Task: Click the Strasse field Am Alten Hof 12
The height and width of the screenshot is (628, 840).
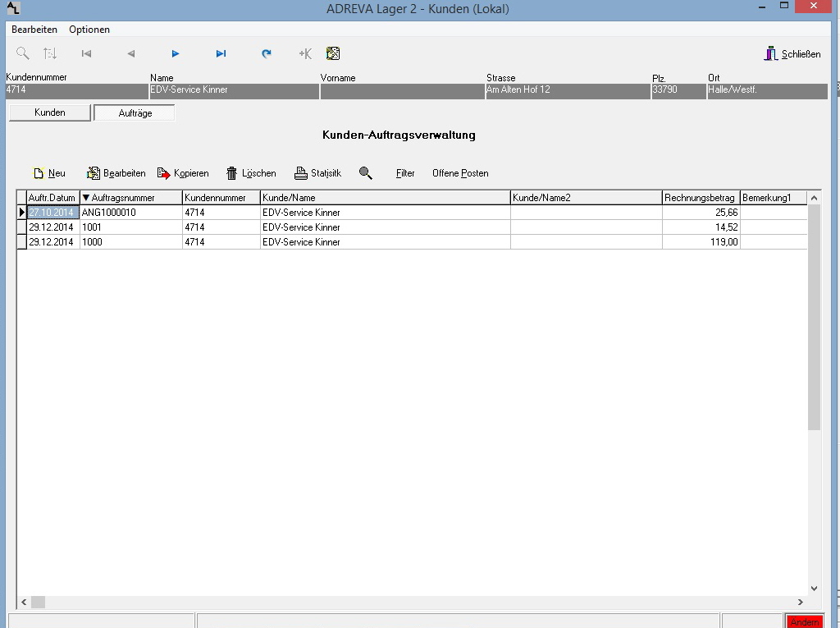Action: pyautogui.click(x=568, y=90)
